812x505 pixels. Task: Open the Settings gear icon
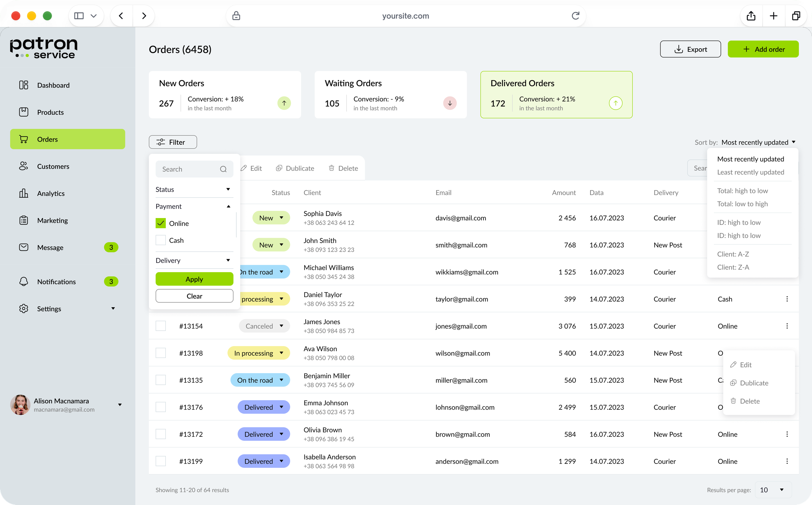[x=24, y=309]
